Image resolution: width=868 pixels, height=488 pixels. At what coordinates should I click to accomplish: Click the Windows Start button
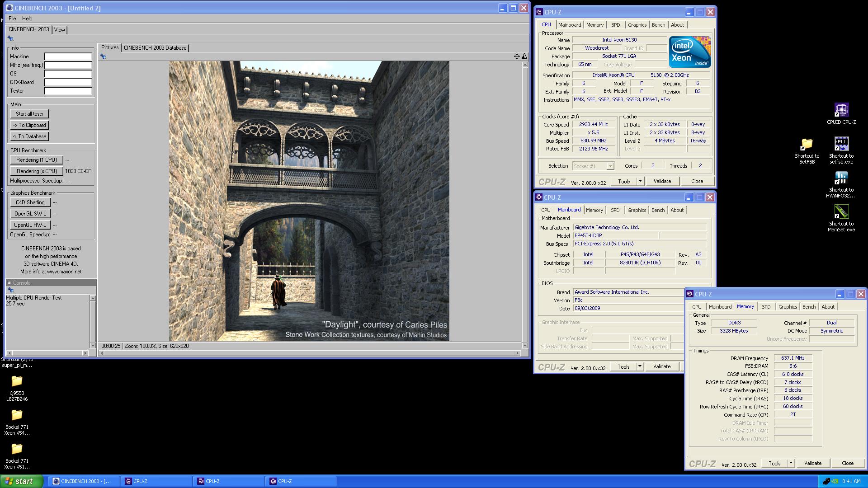pos(22,481)
